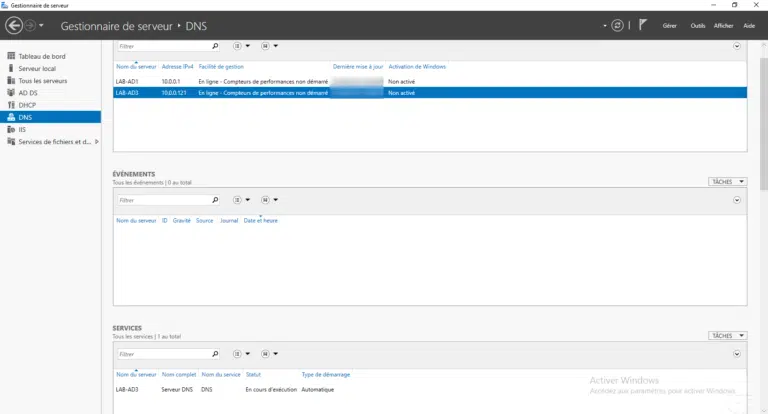The height and width of the screenshot is (414, 768).
Task: Open the DHCP role page
Action: [x=27, y=104]
